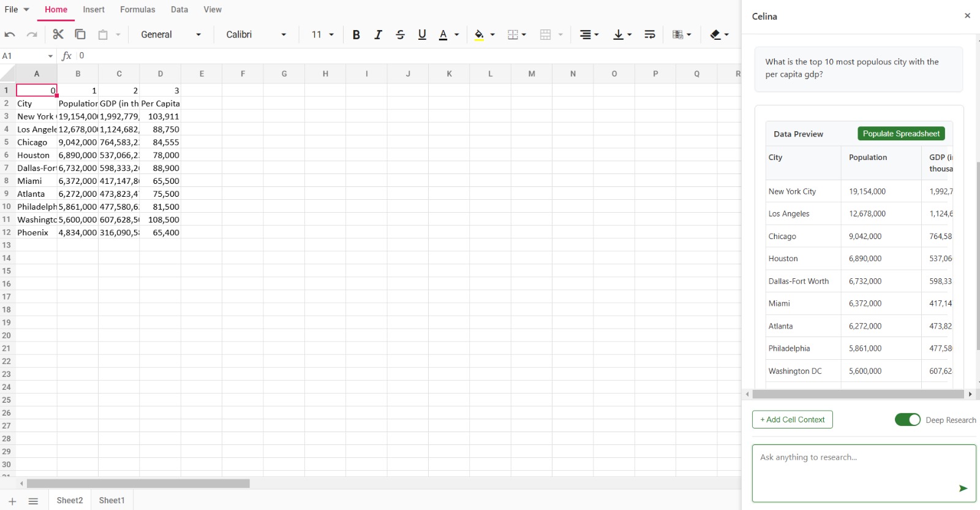Click the horizontal align icon

(585, 35)
